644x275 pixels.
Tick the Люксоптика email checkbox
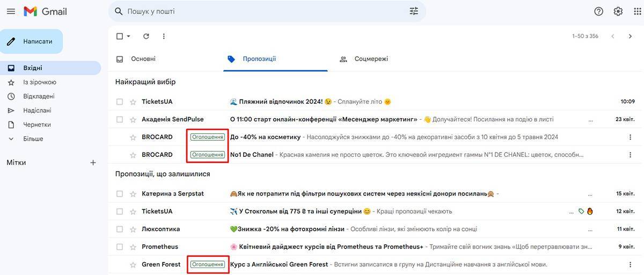120,229
